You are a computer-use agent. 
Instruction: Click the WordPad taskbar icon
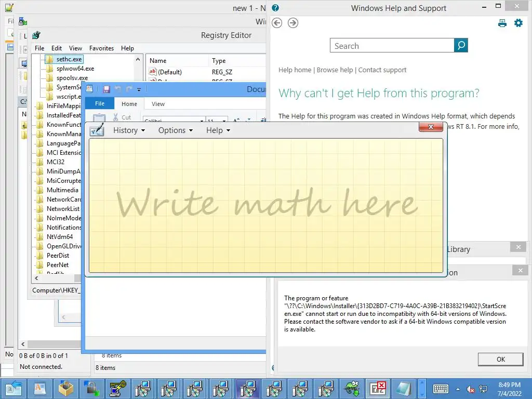(x=39, y=389)
